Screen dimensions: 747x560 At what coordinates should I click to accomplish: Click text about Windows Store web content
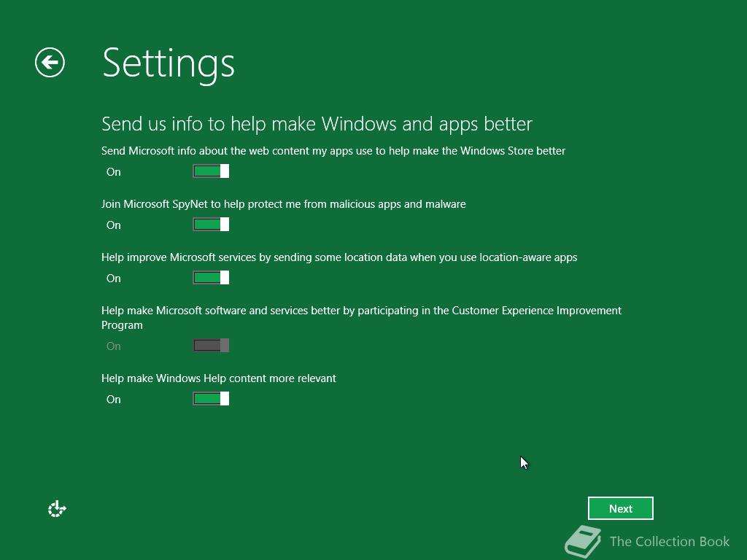[333, 150]
